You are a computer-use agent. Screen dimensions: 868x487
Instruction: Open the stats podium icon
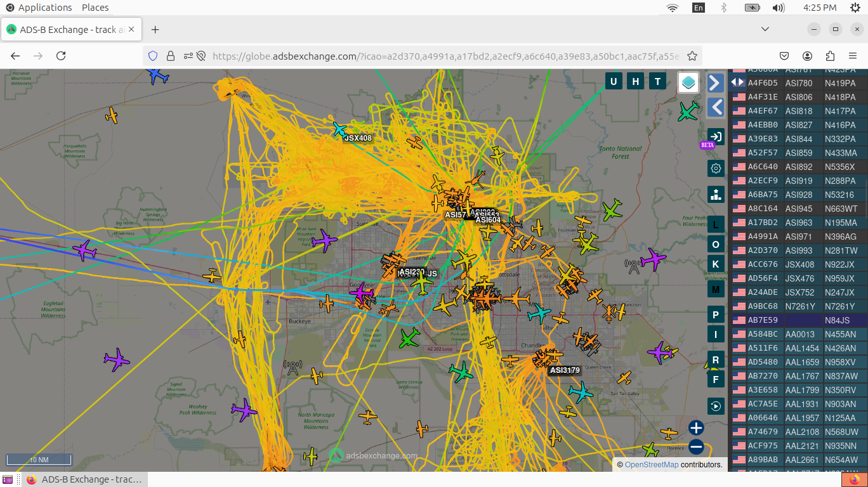pyautogui.click(x=716, y=195)
